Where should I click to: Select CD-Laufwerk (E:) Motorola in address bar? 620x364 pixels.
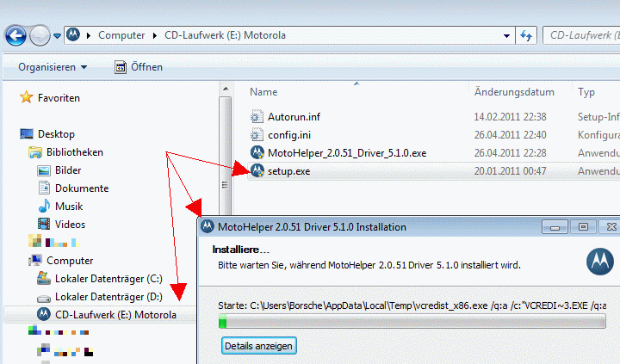click(225, 35)
